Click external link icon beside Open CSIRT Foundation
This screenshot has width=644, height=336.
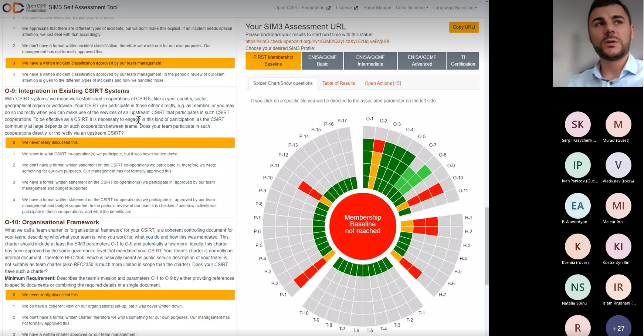tap(328, 8)
